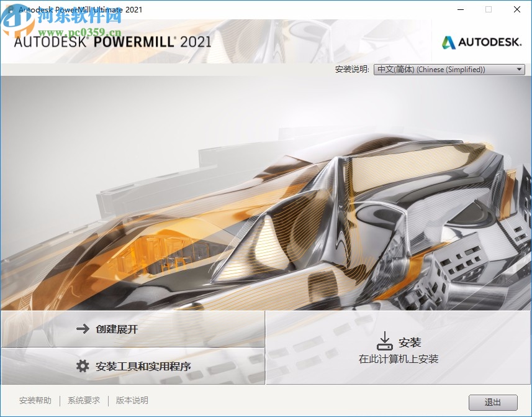Click the gear icon next to 安装工具和实用程序

[83, 366]
